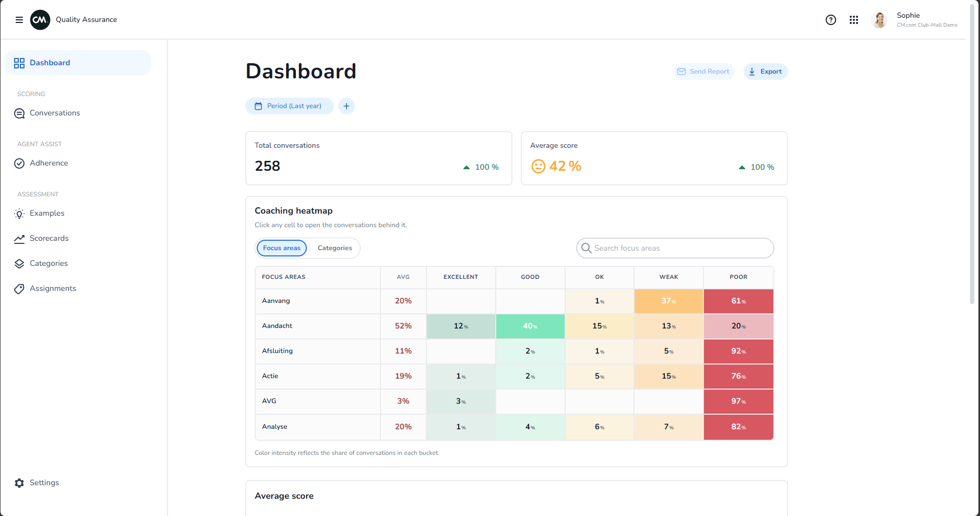Click the Afsluiting focus area name
Screen dimensions: 980x516
[x=277, y=351]
